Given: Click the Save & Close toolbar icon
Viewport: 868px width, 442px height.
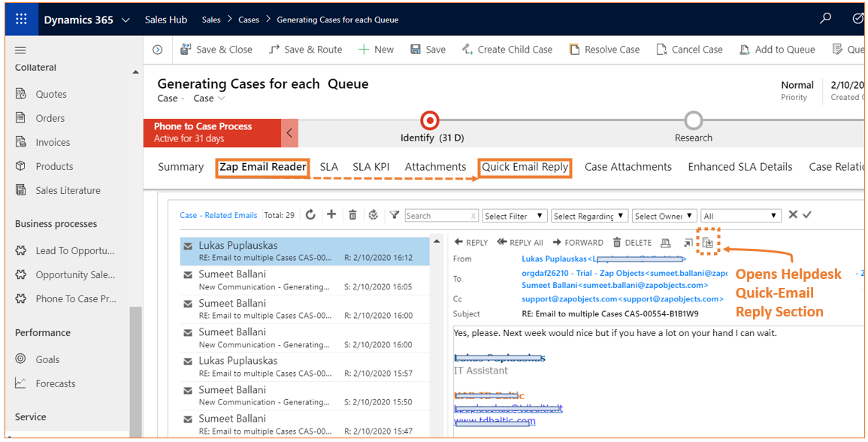Looking at the screenshot, I should (186, 50).
